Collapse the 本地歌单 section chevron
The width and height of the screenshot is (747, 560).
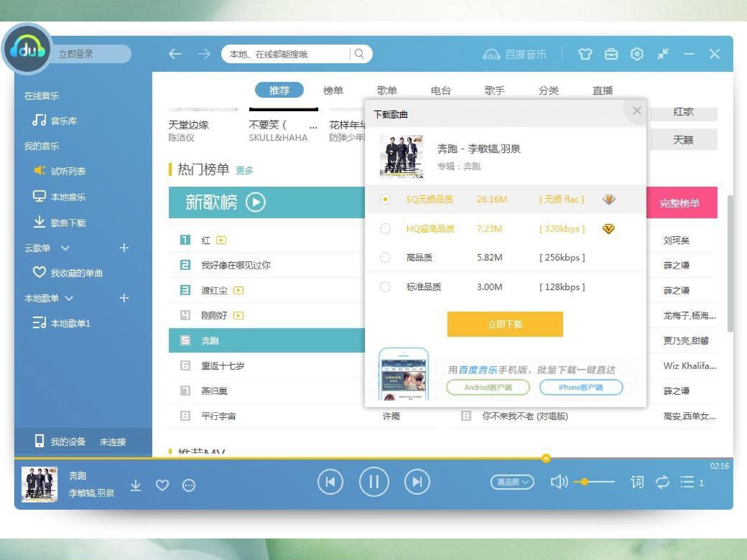coord(69,298)
